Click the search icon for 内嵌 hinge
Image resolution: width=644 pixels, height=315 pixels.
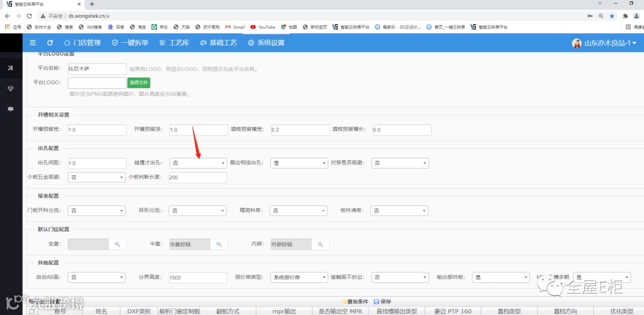pos(320,244)
